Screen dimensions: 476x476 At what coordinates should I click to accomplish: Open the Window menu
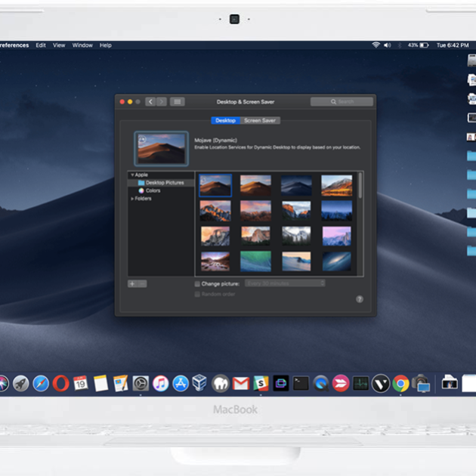82,45
